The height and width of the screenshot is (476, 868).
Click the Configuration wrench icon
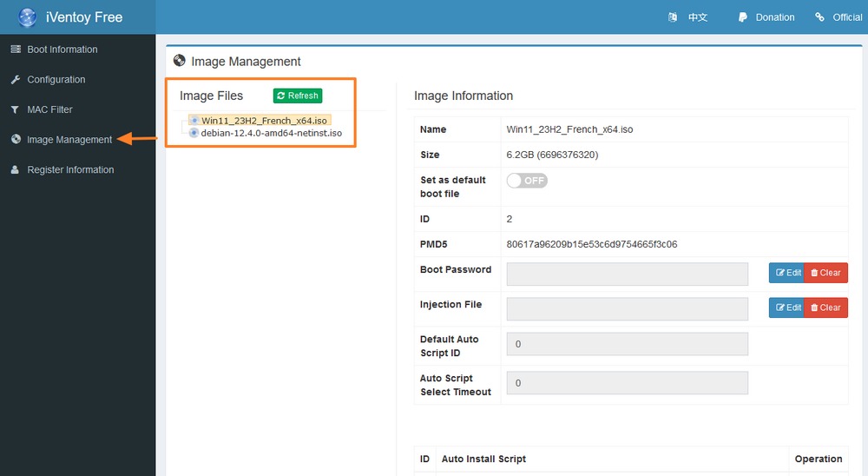point(15,80)
